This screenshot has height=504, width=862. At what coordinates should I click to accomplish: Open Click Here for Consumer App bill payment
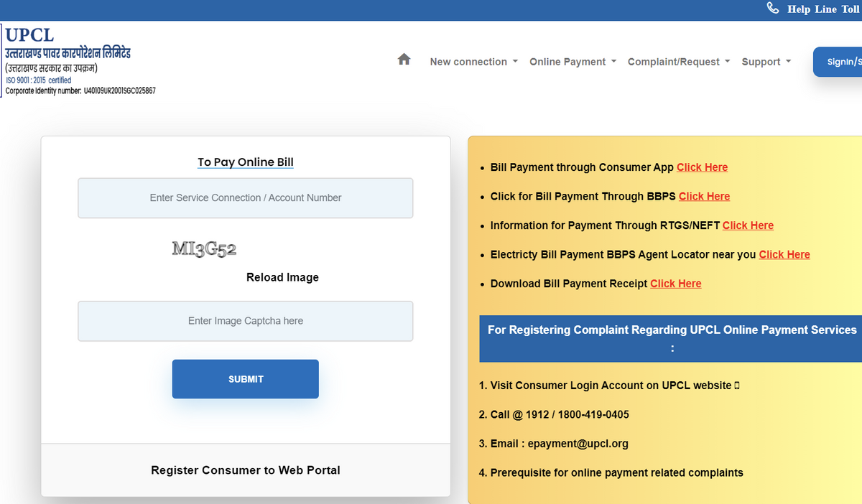click(702, 167)
